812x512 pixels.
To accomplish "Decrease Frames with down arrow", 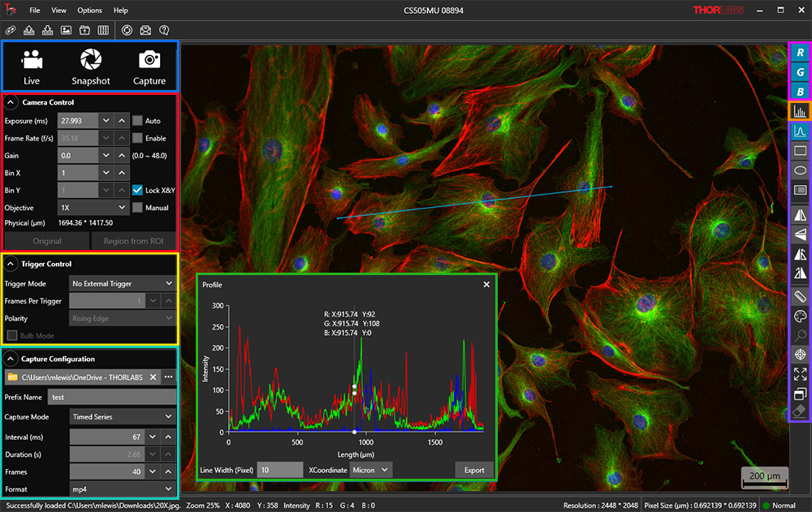I will pyautogui.click(x=153, y=471).
